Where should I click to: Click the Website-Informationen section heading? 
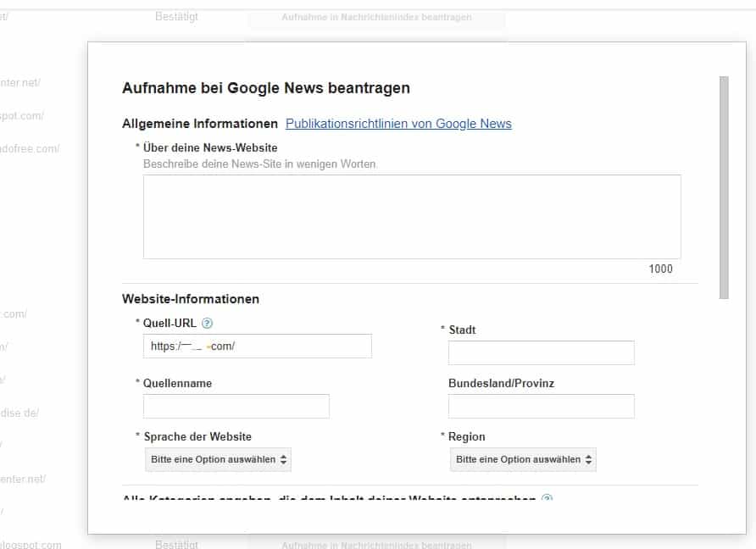191,299
